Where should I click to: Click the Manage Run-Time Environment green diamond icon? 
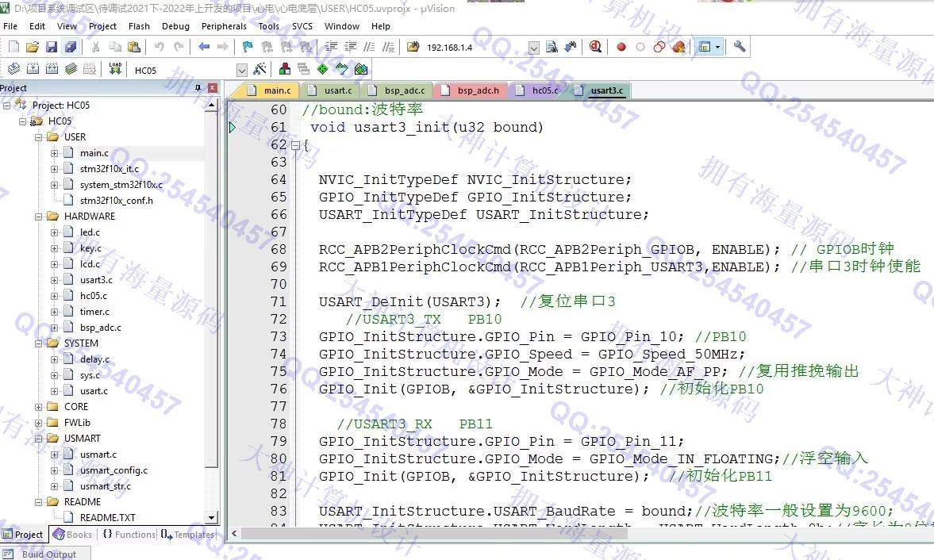tap(322, 69)
